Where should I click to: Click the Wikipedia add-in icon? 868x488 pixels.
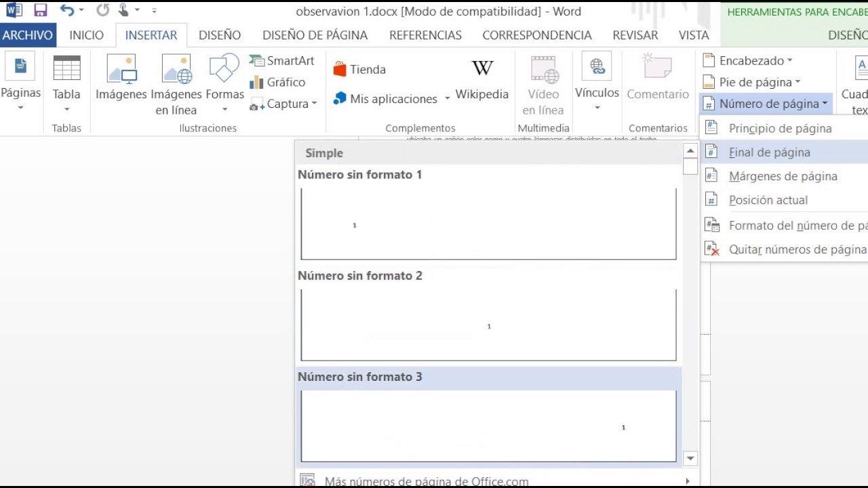(x=482, y=68)
